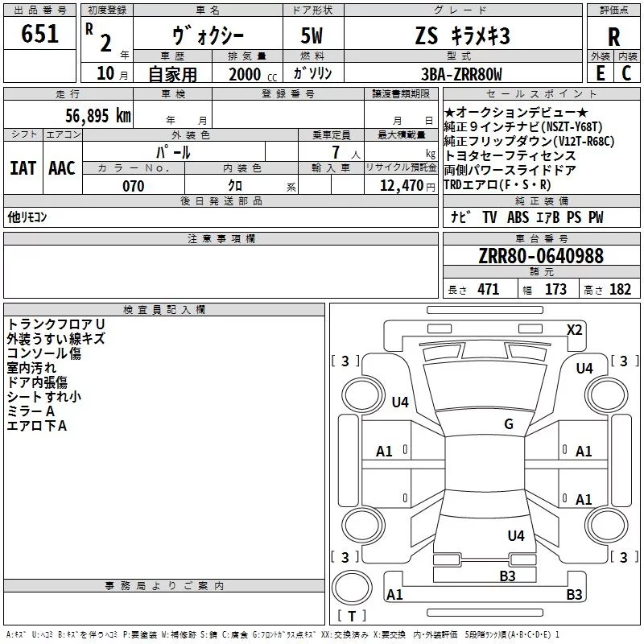The image size is (644, 644).
Task: Select registration month 10
Action: (105, 73)
